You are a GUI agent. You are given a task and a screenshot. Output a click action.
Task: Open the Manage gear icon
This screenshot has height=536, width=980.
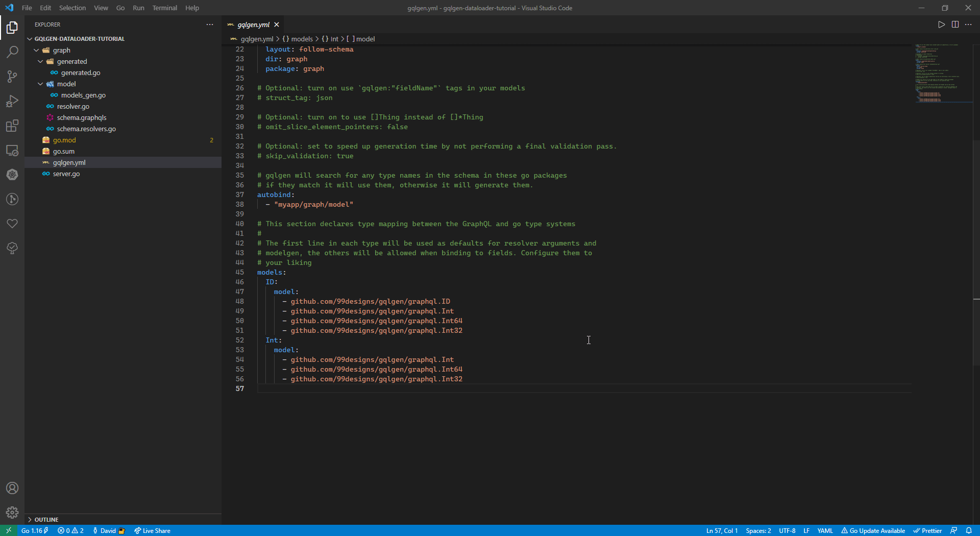point(12,512)
